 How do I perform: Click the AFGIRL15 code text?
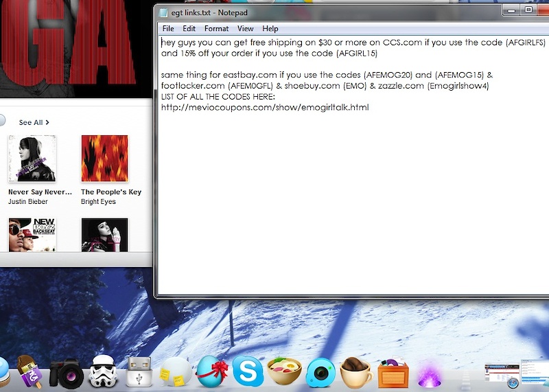pos(357,54)
